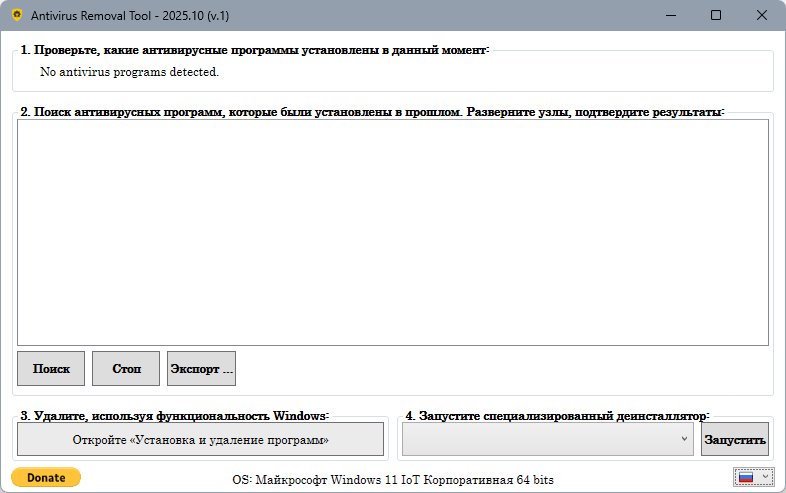The image size is (786, 493).
Task: Click inside the empty uninstaller combo box
Action: click(540, 439)
